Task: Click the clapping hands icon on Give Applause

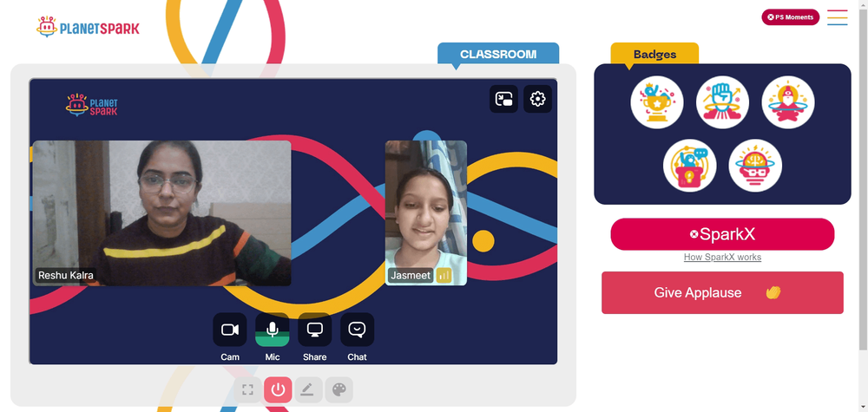Action: 773,292
